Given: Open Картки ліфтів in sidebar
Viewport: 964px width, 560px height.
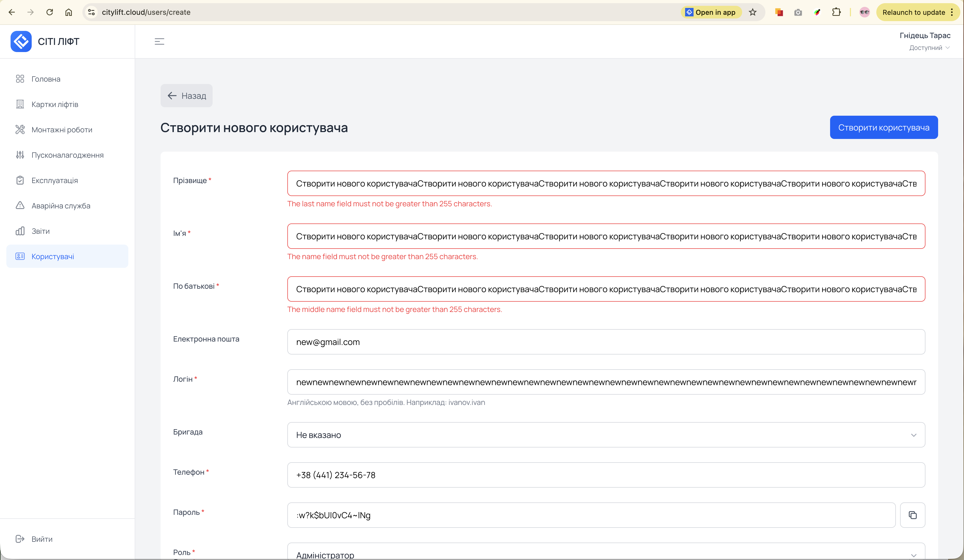Looking at the screenshot, I should pyautogui.click(x=55, y=104).
